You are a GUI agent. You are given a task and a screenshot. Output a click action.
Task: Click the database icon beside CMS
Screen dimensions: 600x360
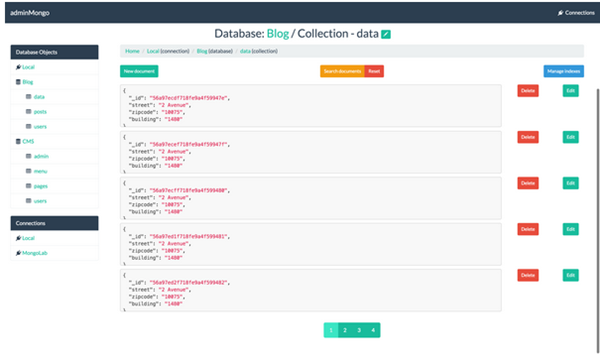pyautogui.click(x=18, y=141)
